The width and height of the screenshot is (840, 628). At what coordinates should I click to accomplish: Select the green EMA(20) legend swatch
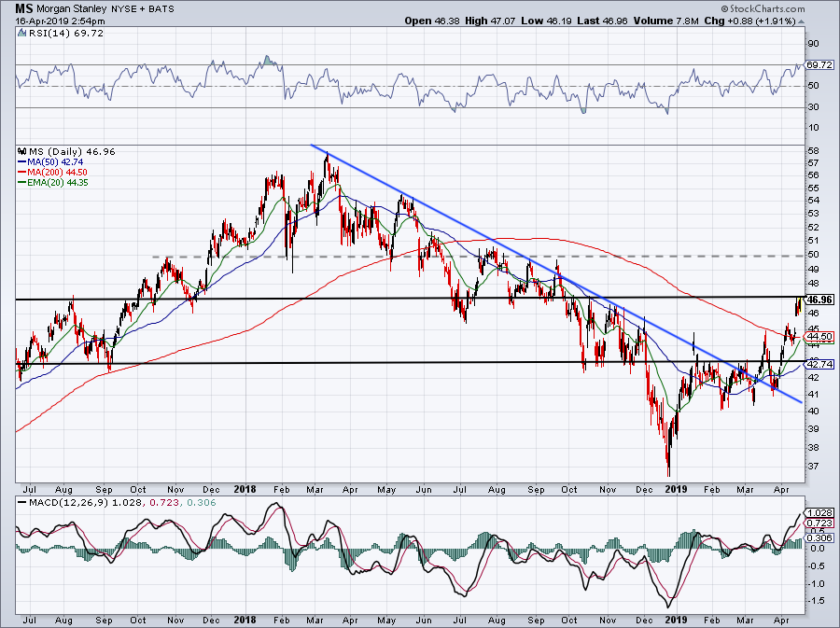(x=22, y=183)
